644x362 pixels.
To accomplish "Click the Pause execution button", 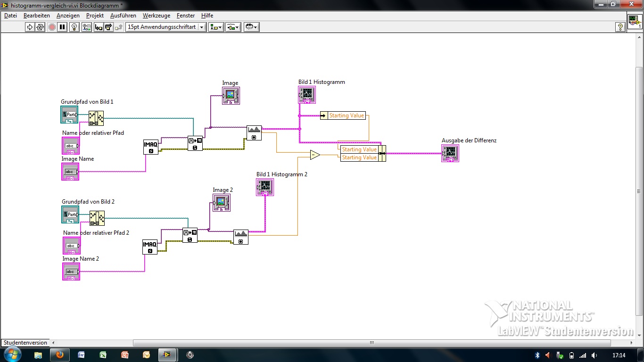I will pos(63,27).
